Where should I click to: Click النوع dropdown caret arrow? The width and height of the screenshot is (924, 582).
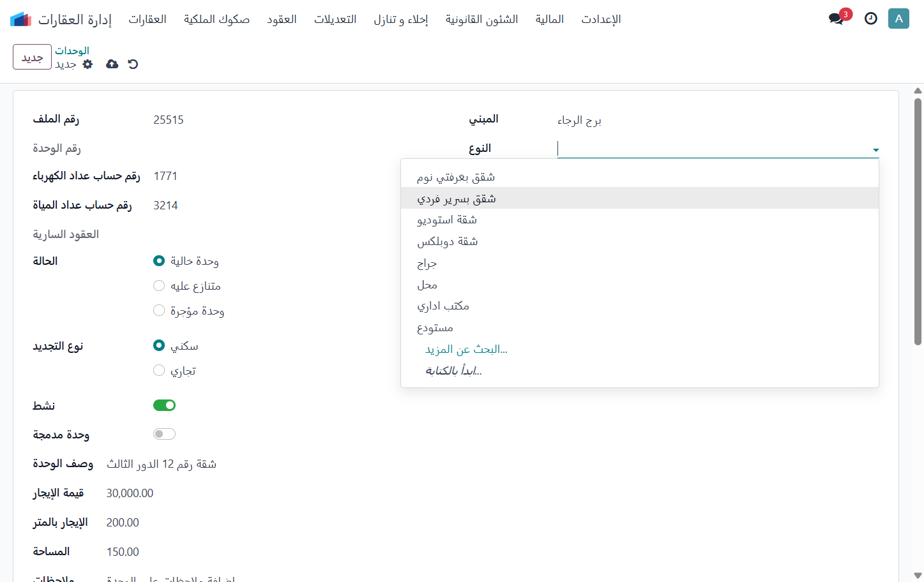click(x=875, y=150)
